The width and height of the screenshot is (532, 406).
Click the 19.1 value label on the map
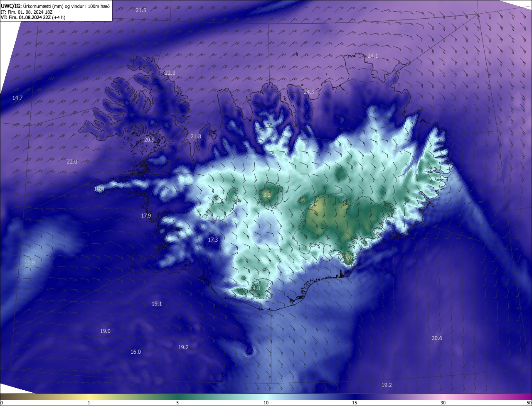pos(157,303)
